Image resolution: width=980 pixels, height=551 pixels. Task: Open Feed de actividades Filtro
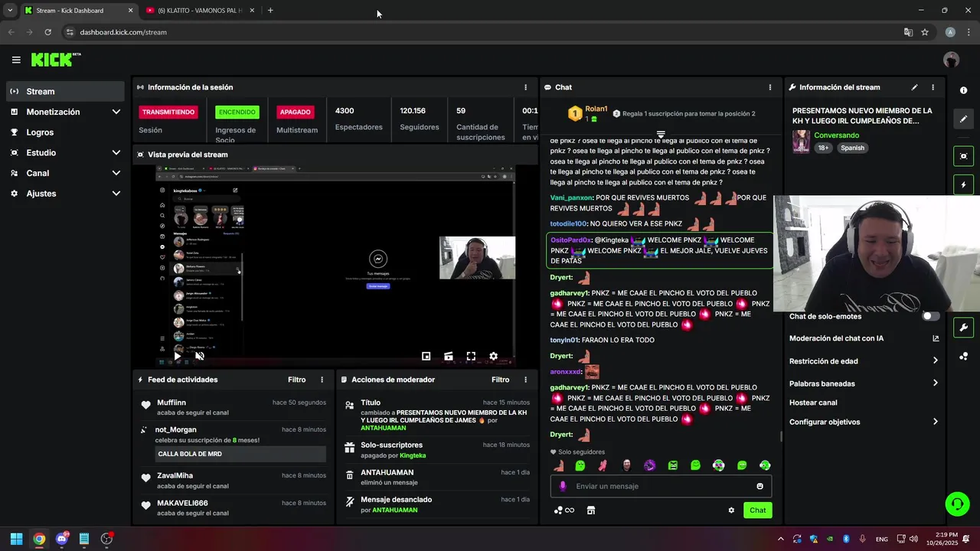pyautogui.click(x=296, y=380)
